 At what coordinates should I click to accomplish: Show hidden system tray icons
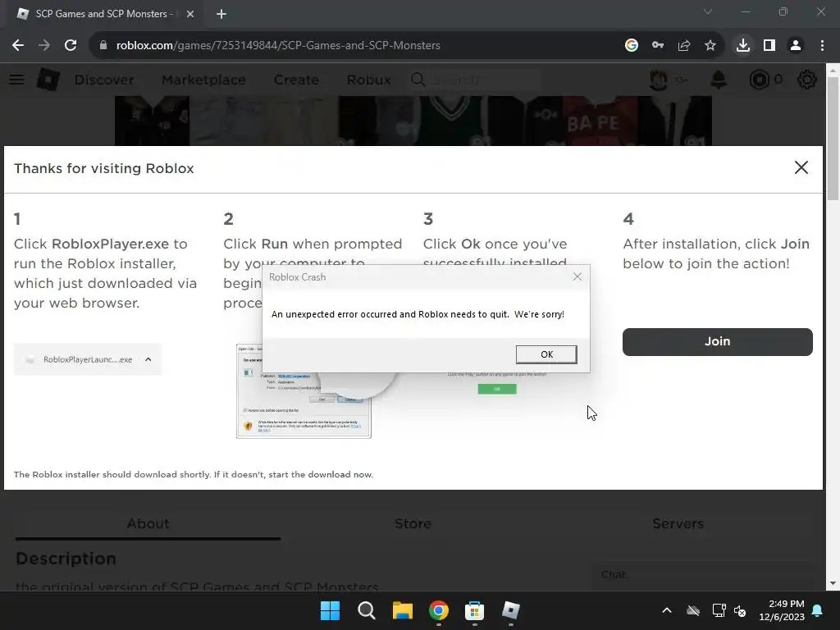click(667, 610)
